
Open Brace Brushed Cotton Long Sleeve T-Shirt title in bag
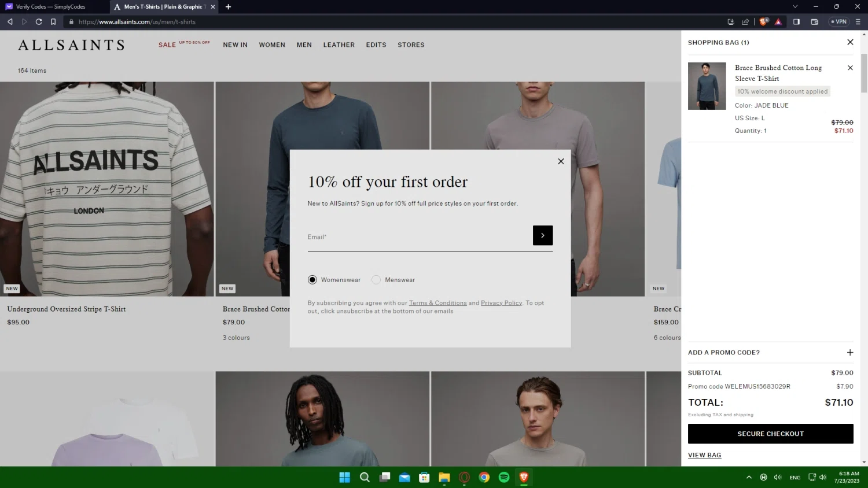click(x=778, y=73)
